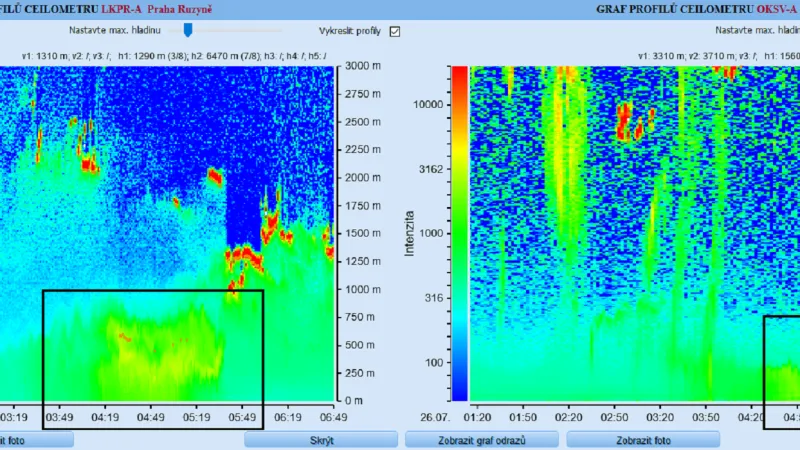Click the right Zobrazit foto button
Screen dimensions: 800x450
click(643, 440)
